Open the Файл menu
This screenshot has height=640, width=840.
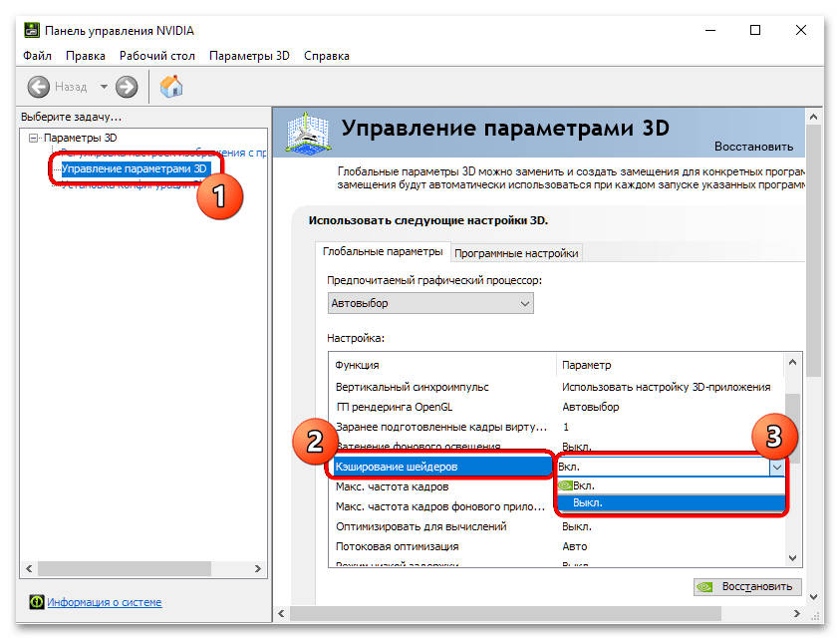(37, 56)
